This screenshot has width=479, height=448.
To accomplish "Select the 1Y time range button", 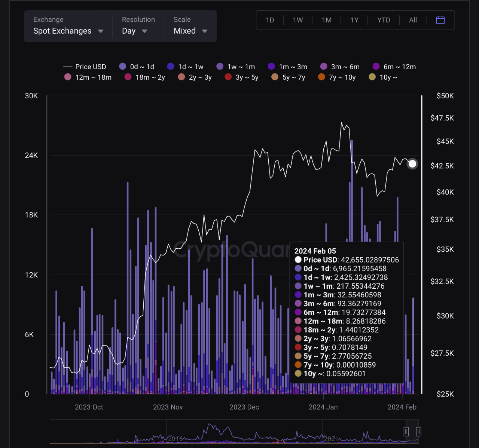I will (354, 20).
